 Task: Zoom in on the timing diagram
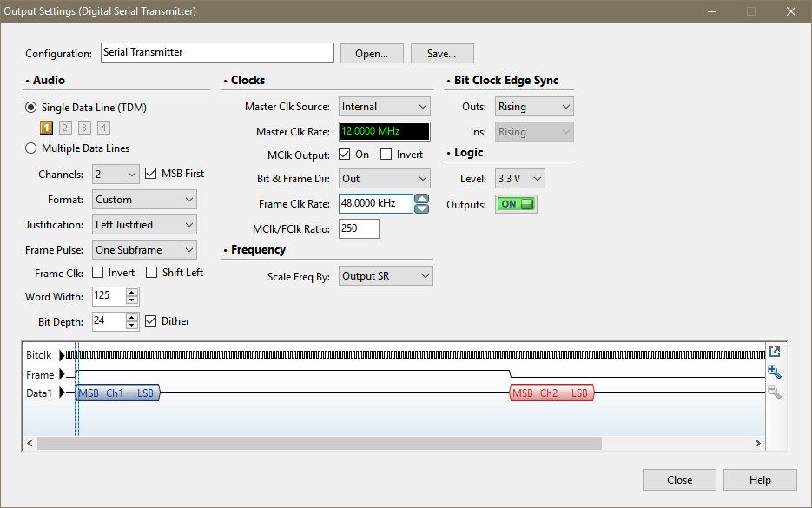(774, 372)
